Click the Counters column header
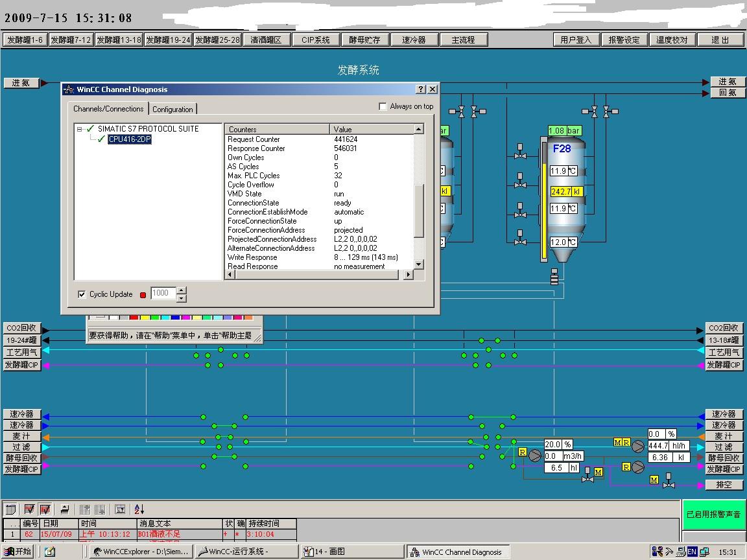Viewport: 747px width, 560px height. click(x=277, y=129)
